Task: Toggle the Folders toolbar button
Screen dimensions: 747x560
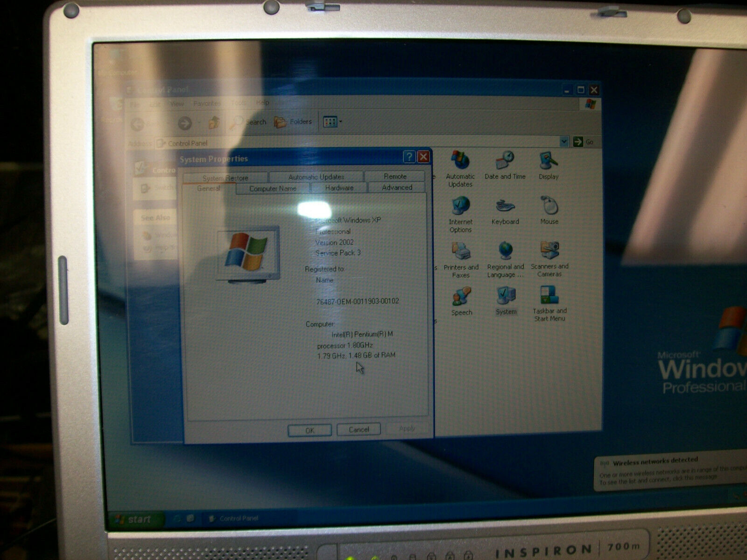Action: [293, 122]
